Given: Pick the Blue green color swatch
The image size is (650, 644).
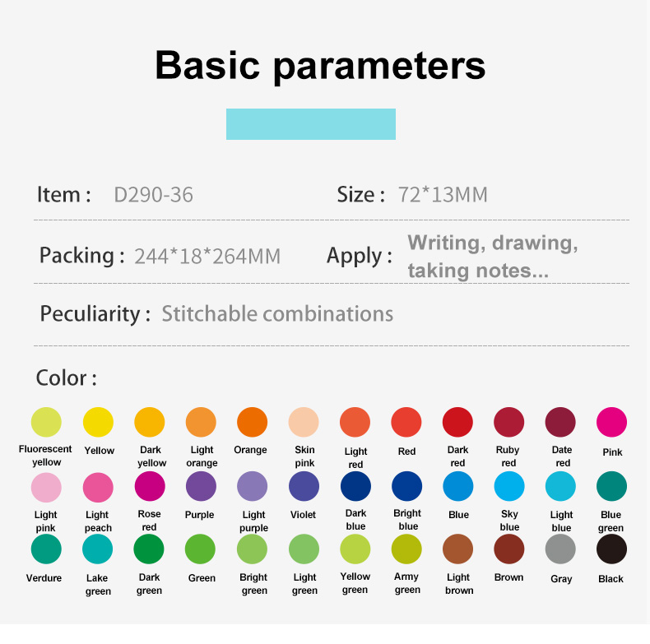Looking at the screenshot, I should tap(611, 487).
